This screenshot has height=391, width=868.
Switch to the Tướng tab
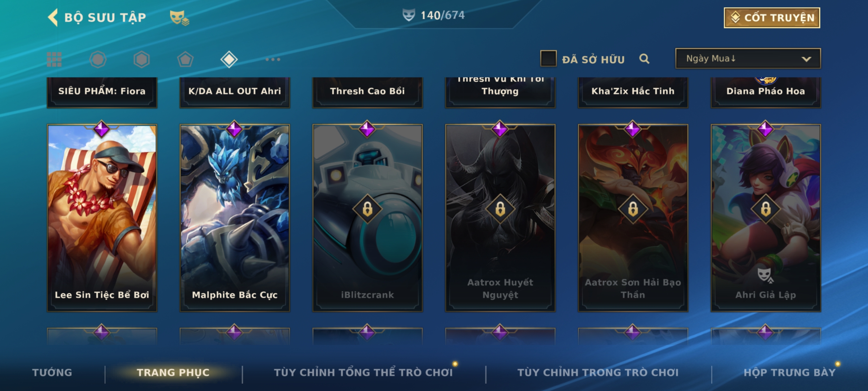(x=52, y=372)
